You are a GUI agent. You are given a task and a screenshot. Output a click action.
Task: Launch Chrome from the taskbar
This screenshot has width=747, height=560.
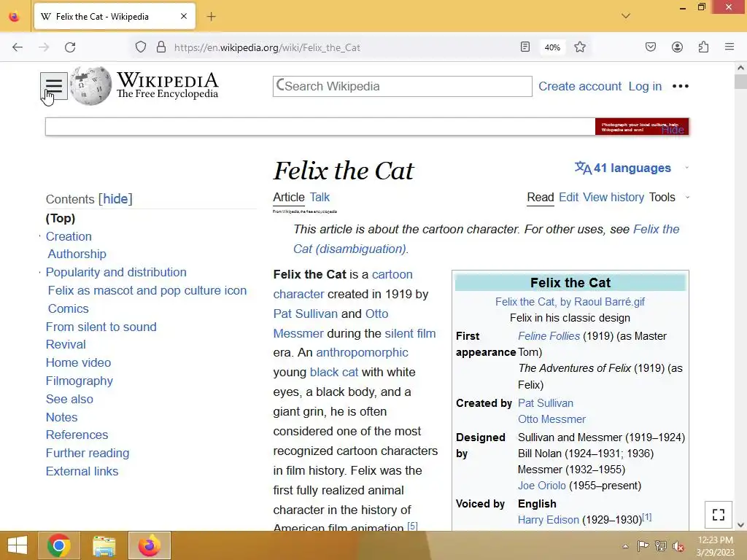click(59, 545)
